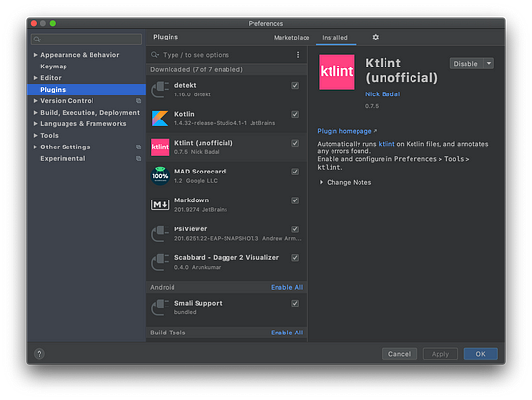Expand the Tools tree node
This screenshot has width=532, height=400.
coord(35,135)
